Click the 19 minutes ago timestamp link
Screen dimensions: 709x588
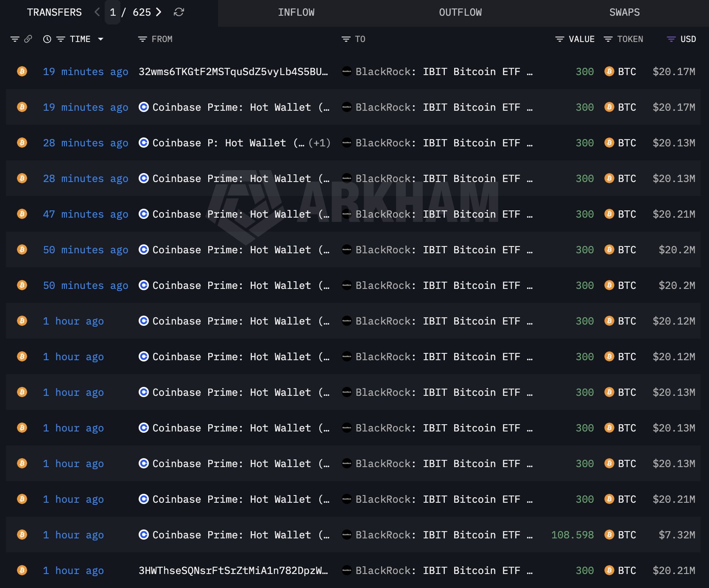coord(85,72)
